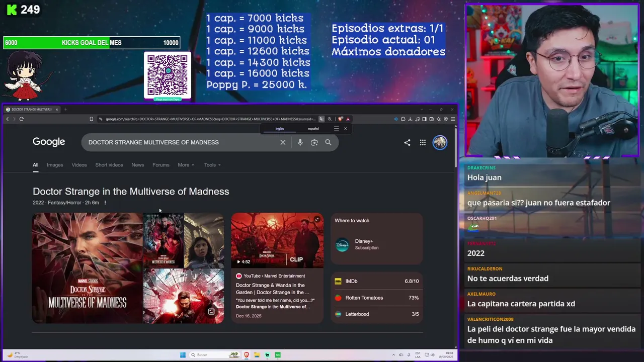
Task: Search by image with Google Lens
Action: (314, 142)
